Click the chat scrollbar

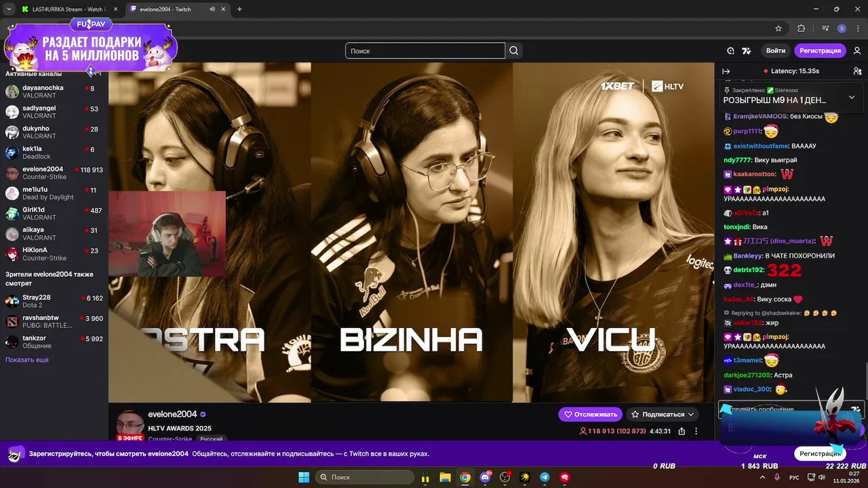point(866,382)
